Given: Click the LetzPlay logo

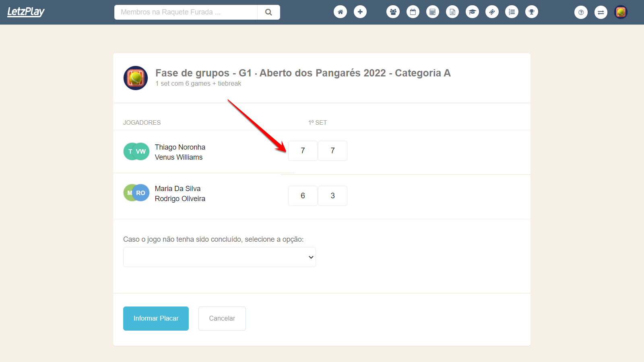Looking at the screenshot, I should click(x=26, y=12).
